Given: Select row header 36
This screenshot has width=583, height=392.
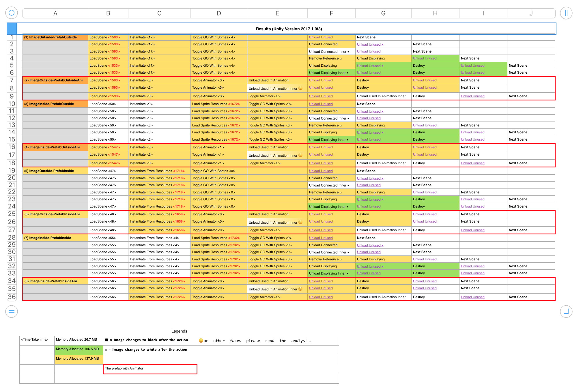Looking at the screenshot, I should pyautogui.click(x=12, y=297).
